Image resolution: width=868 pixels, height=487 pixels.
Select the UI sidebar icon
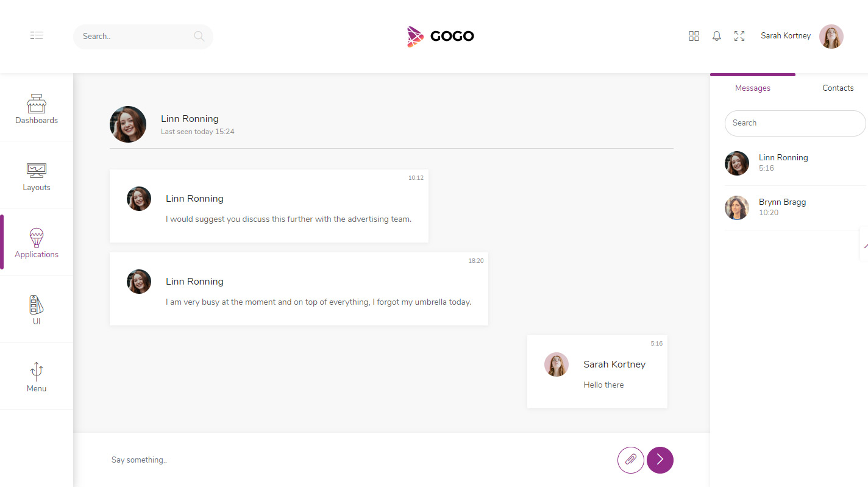[37, 309]
